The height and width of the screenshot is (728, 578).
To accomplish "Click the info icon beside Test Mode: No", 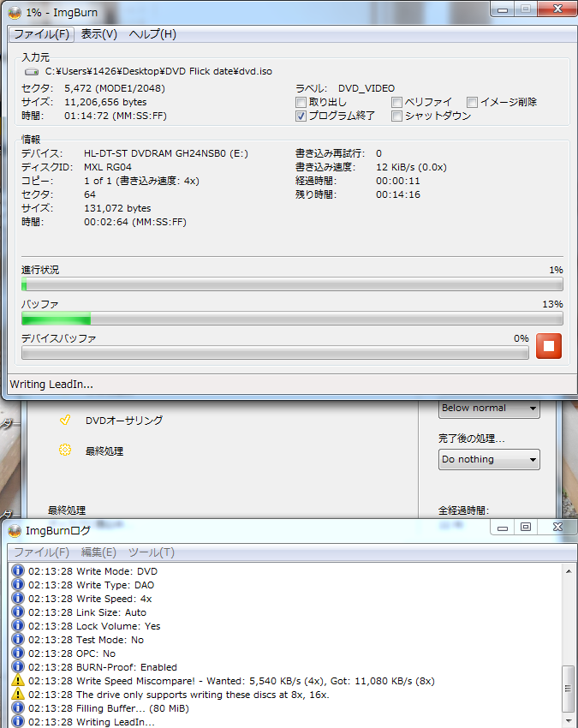I will click(18, 639).
